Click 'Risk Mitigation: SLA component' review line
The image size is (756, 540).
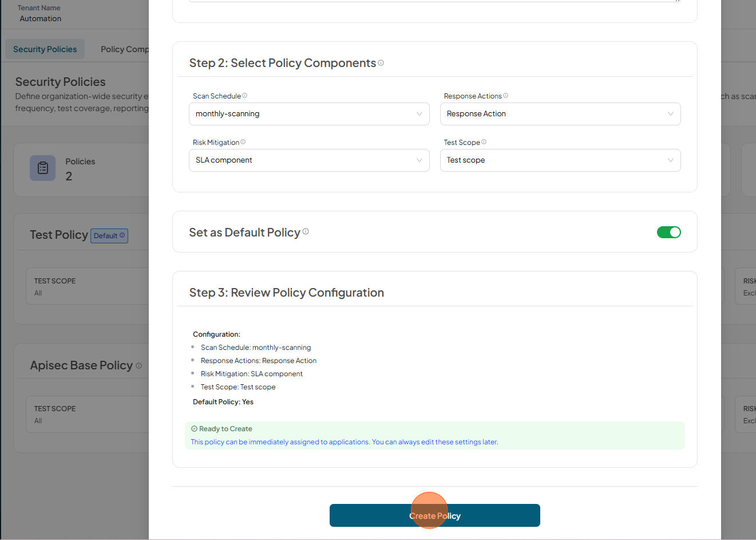[252, 374]
